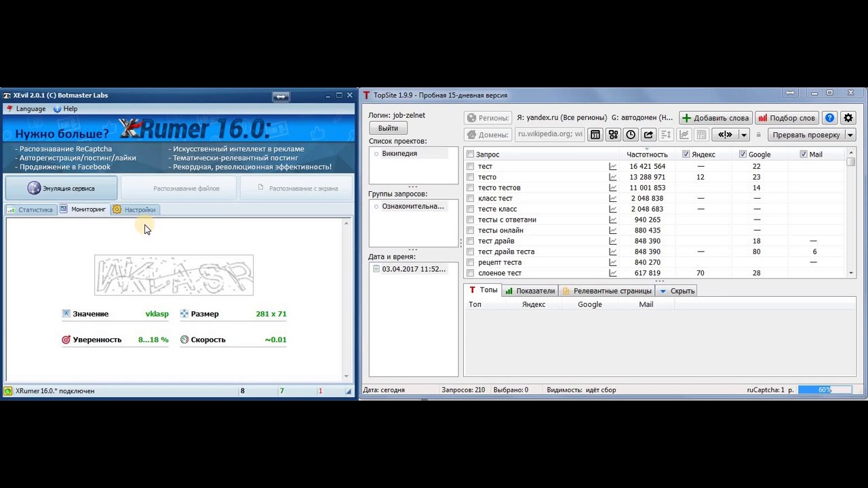This screenshot has height=488, width=868.
Task: Open trend chart icon for тесты онлайн row
Action: pos(613,230)
